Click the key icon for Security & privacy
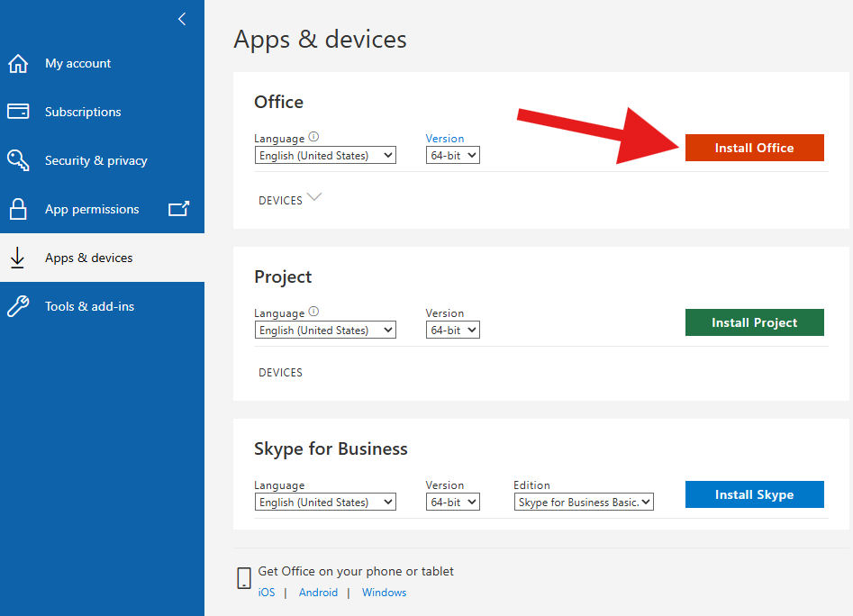The width and height of the screenshot is (853, 616). 18,160
